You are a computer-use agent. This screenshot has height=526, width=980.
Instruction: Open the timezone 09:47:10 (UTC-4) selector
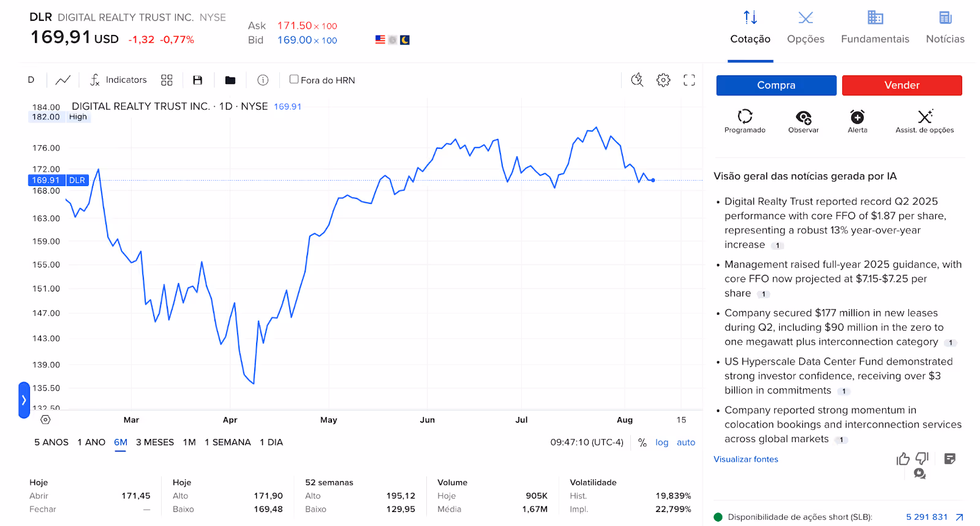[587, 442]
